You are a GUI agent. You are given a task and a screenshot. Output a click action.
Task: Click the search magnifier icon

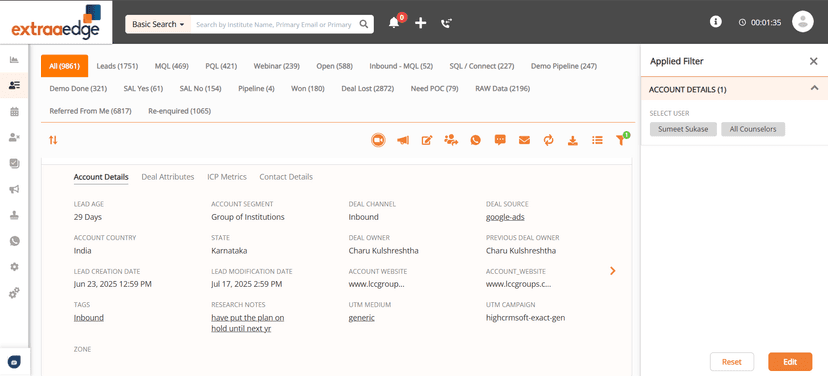(x=364, y=24)
